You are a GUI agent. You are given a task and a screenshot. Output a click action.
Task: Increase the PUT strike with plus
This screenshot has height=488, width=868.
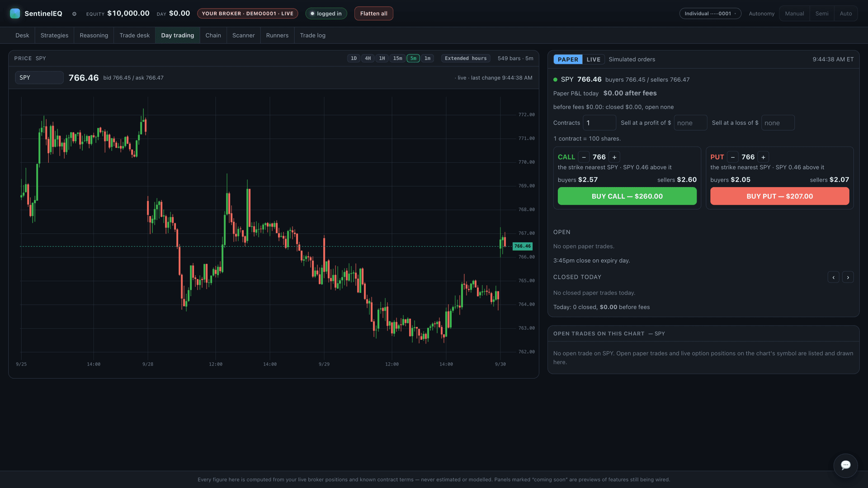pos(763,157)
